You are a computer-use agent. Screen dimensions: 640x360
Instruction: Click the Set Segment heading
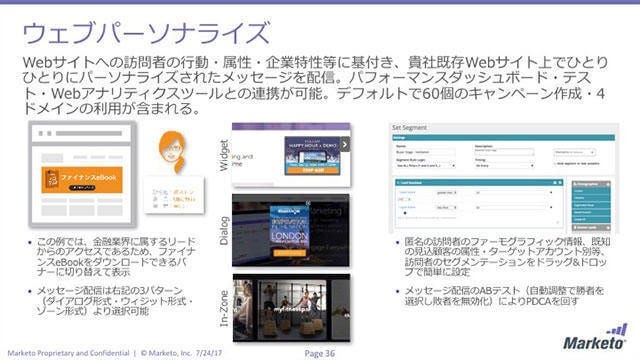click(x=409, y=127)
